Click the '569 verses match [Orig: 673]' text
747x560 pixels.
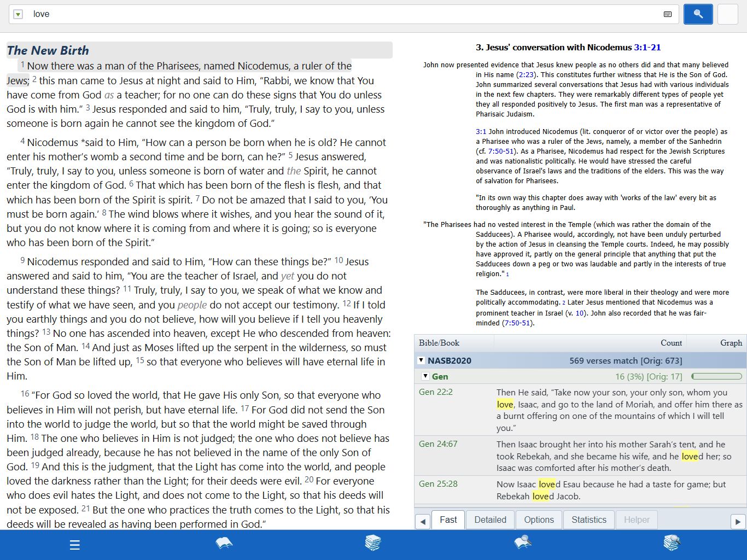626,360
